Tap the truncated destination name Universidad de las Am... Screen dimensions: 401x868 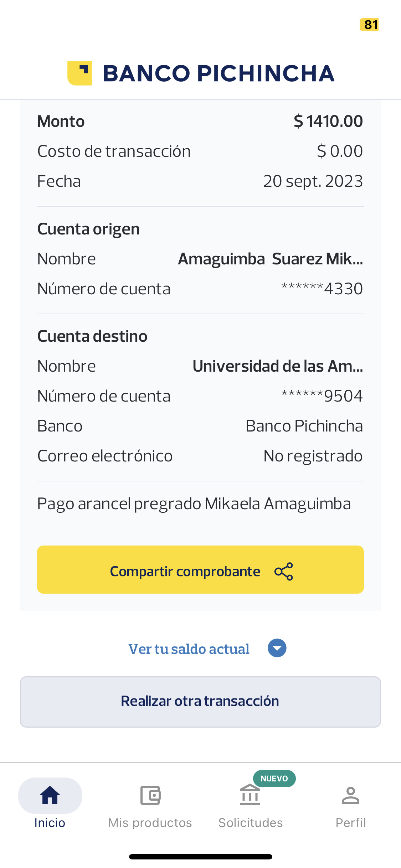(x=278, y=366)
